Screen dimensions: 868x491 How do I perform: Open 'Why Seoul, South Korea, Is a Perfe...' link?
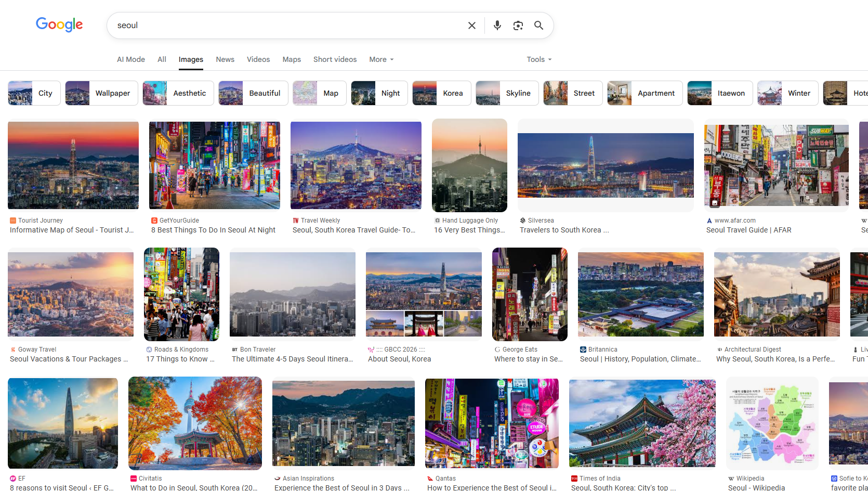tap(775, 359)
